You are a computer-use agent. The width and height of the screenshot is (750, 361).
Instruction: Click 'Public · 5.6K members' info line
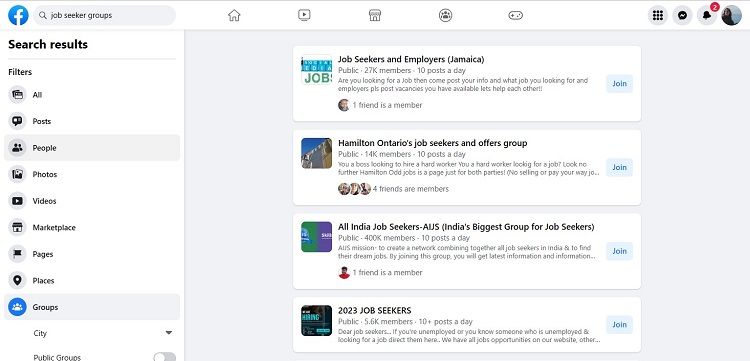405,321
